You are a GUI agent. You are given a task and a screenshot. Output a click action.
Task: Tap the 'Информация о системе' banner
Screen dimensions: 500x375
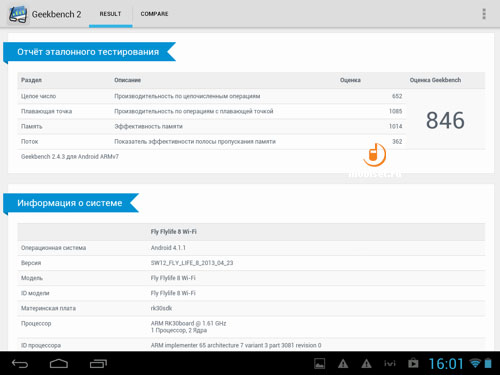(x=70, y=203)
